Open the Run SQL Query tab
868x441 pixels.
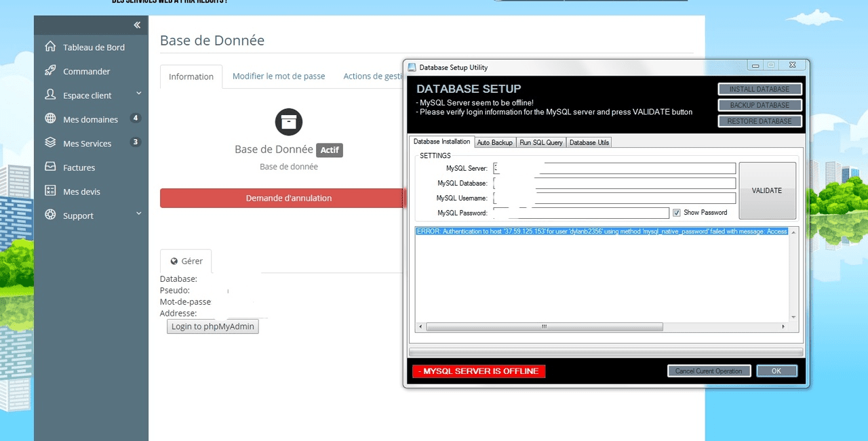[x=540, y=142]
